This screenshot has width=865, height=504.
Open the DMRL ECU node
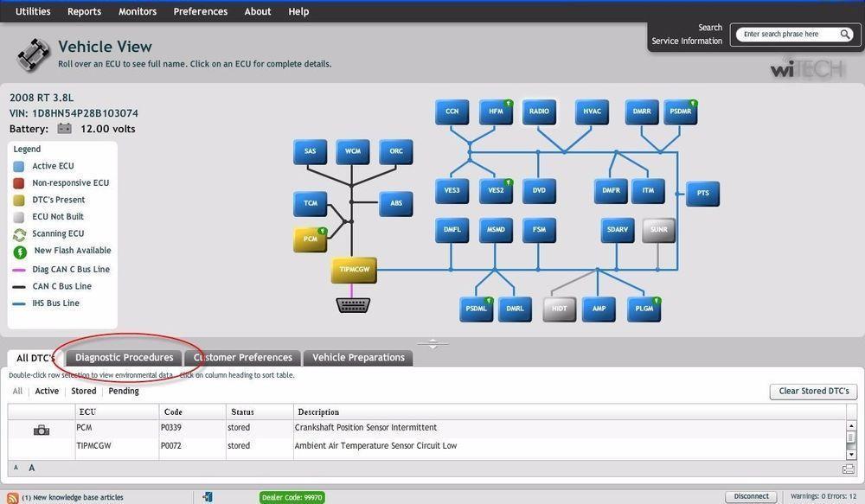click(516, 309)
